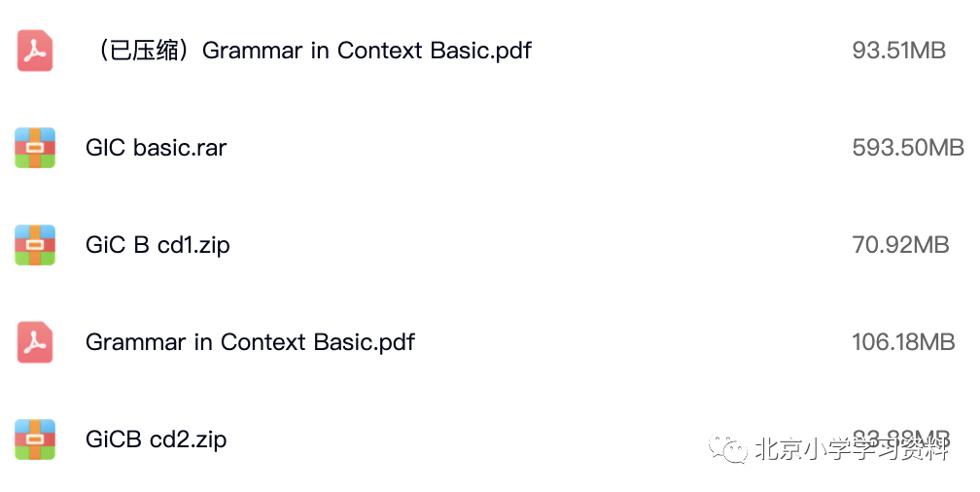Click the archive icon for GIC basic.rar
Image resolution: width=980 pixels, height=492 pixels.
(x=35, y=148)
